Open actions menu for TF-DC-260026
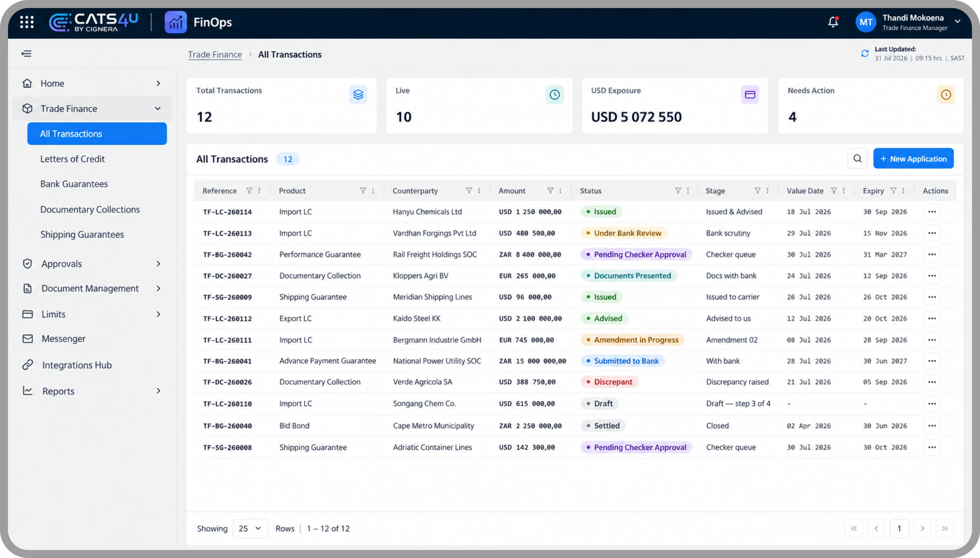This screenshot has height=558, width=980. tap(932, 382)
